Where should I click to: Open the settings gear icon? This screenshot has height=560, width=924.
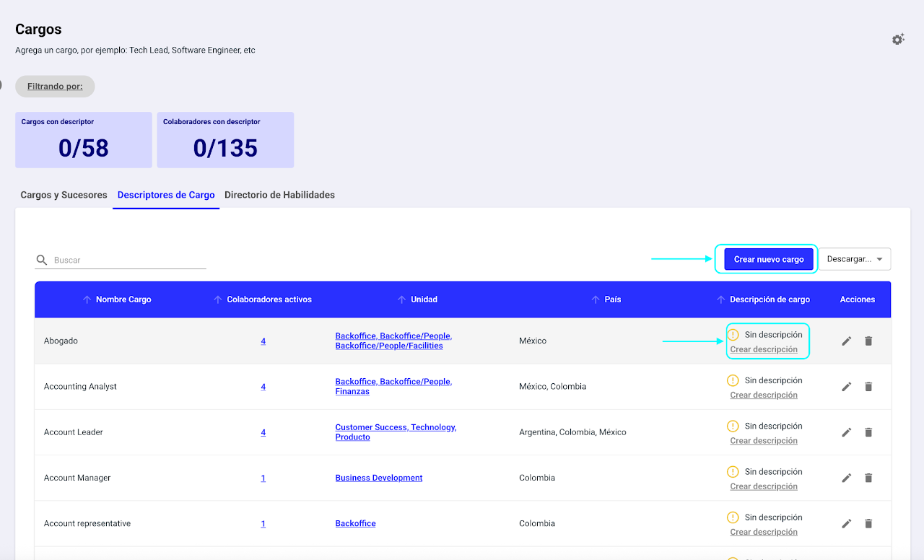[898, 40]
